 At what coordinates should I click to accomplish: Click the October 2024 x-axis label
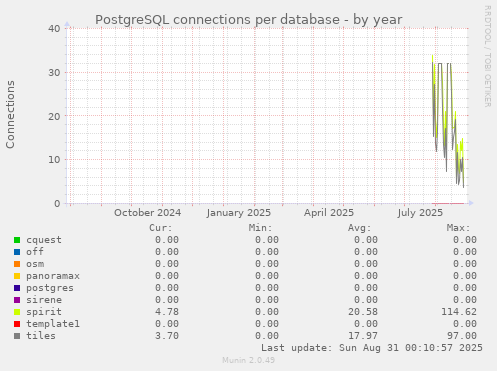click(x=148, y=213)
